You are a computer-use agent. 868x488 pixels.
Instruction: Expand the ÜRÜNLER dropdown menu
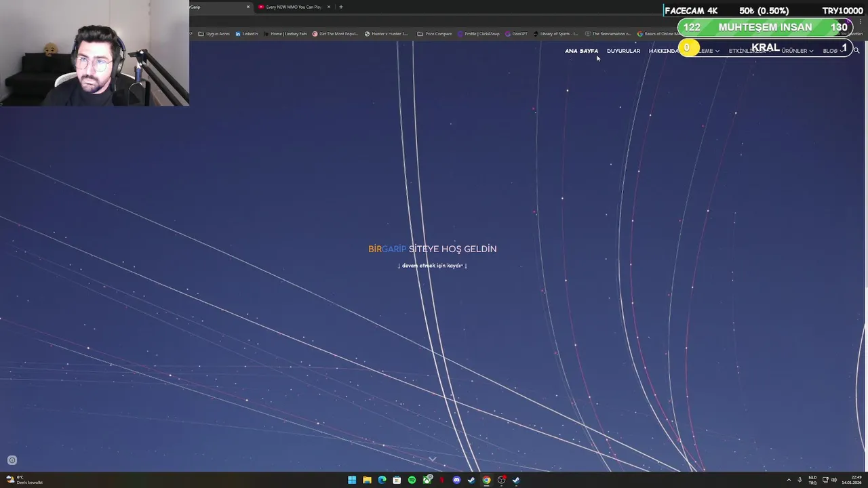pyautogui.click(x=797, y=51)
